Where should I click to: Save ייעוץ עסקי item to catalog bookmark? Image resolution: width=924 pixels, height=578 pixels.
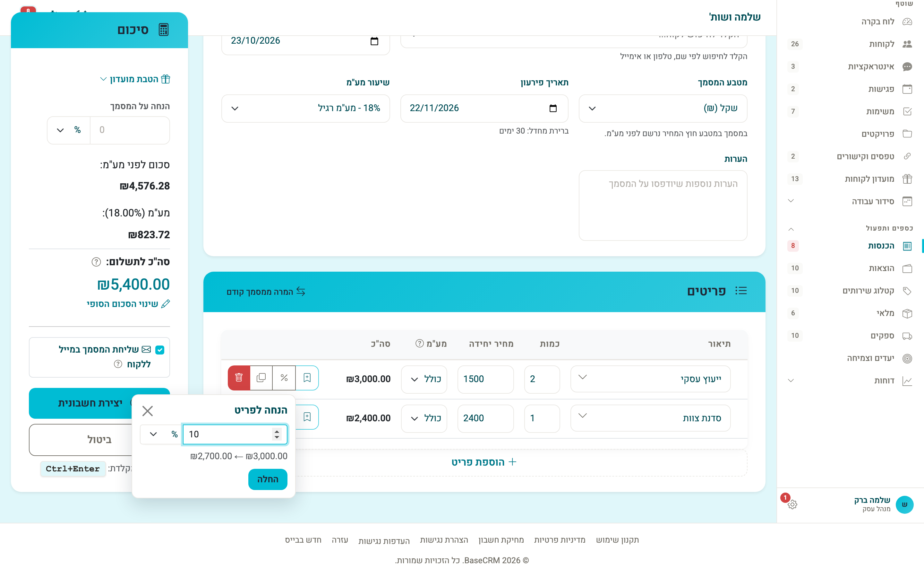307,378
